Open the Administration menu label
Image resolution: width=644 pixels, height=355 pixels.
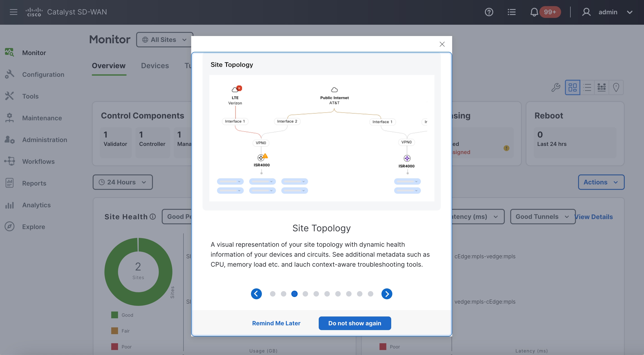(45, 140)
